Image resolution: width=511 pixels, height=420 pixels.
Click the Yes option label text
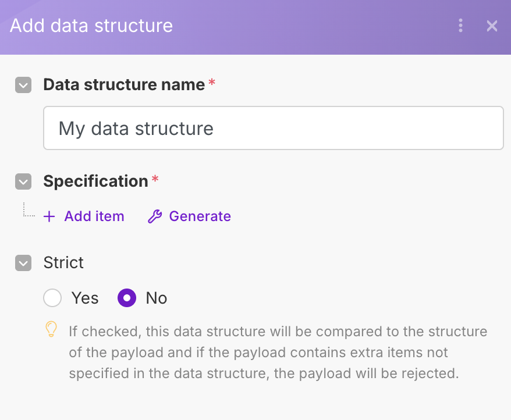point(85,298)
